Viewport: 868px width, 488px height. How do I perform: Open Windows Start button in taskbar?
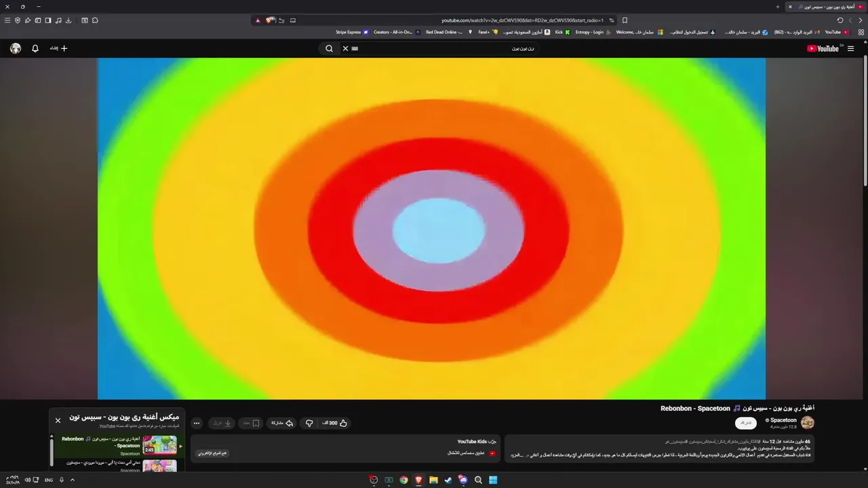tap(493, 480)
